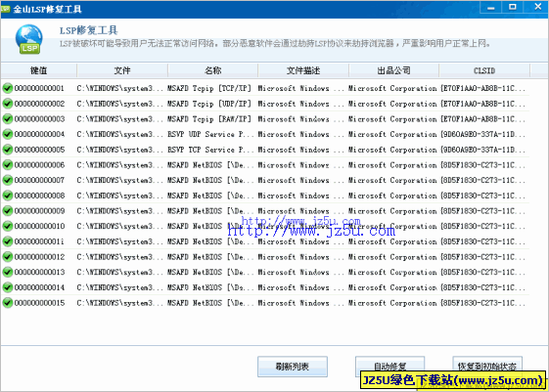Click the green check icon for entry 000000000014
549x392 pixels.
click(x=8, y=287)
